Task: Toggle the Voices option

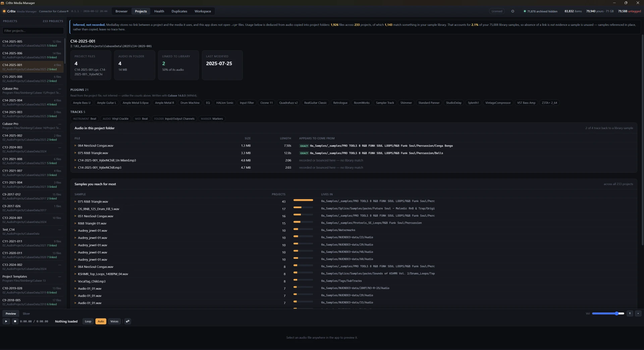Action: click(x=114, y=321)
